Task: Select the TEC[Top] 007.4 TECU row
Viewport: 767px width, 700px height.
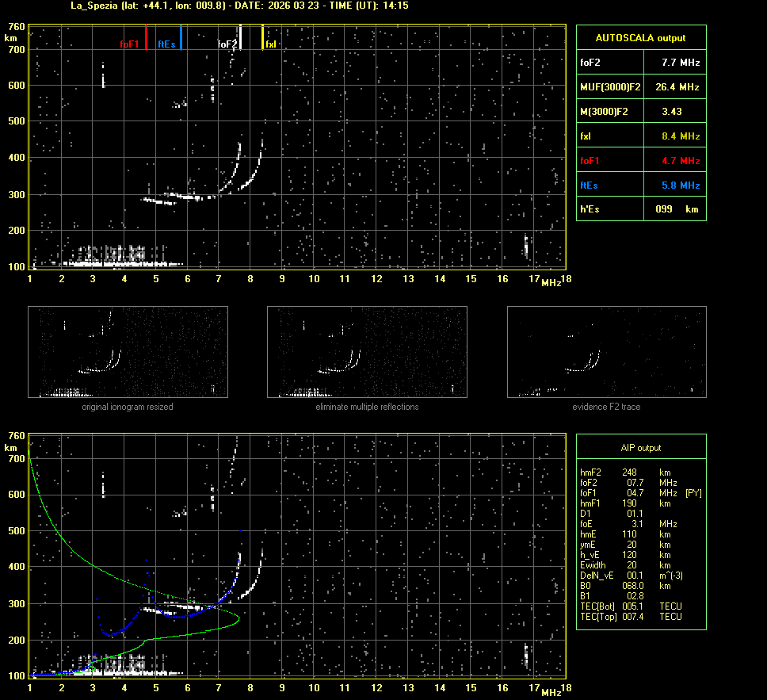Action: click(632, 617)
